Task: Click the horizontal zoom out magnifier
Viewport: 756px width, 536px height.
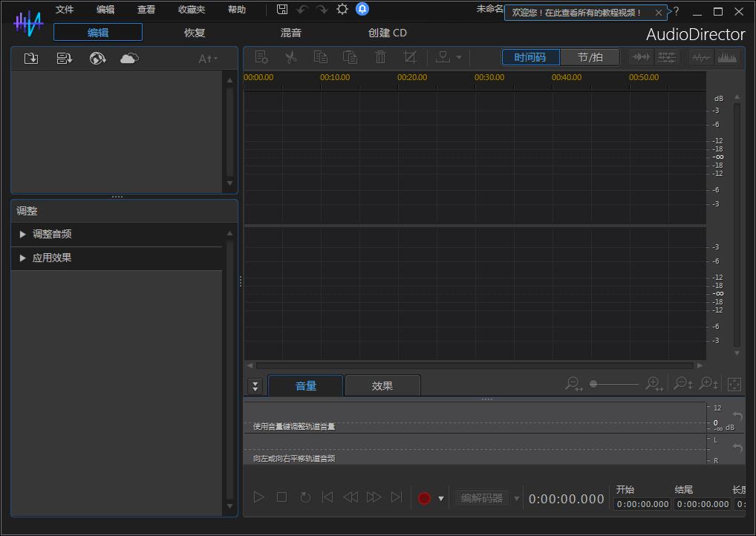Action: (574, 384)
